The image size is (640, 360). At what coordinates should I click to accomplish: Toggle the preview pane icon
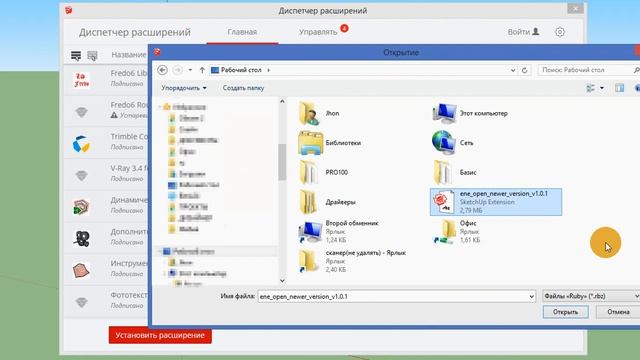coord(619,88)
